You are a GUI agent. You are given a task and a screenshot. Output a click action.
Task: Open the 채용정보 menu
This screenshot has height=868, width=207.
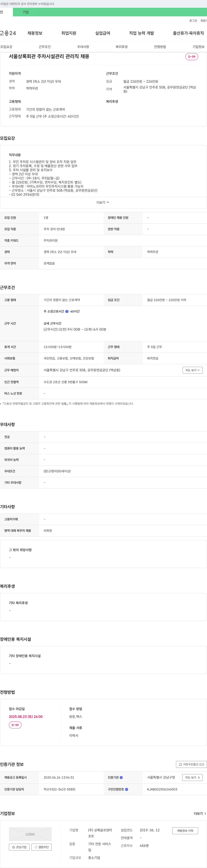point(35,33)
